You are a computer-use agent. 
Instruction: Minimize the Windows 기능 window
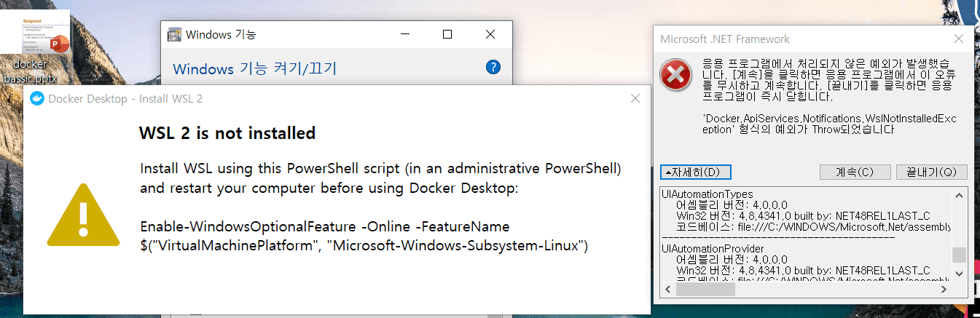pyautogui.click(x=407, y=34)
